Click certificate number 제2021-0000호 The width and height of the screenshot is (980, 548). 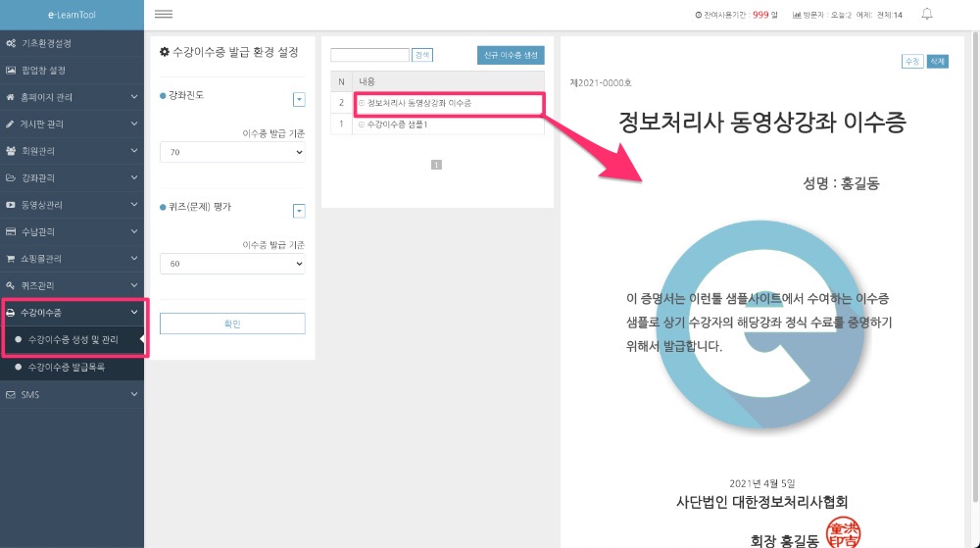point(601,82)
